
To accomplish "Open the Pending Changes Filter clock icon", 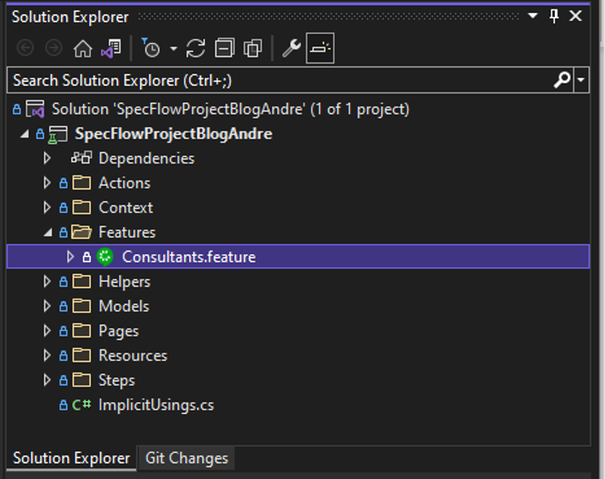I will coord(151,49).
